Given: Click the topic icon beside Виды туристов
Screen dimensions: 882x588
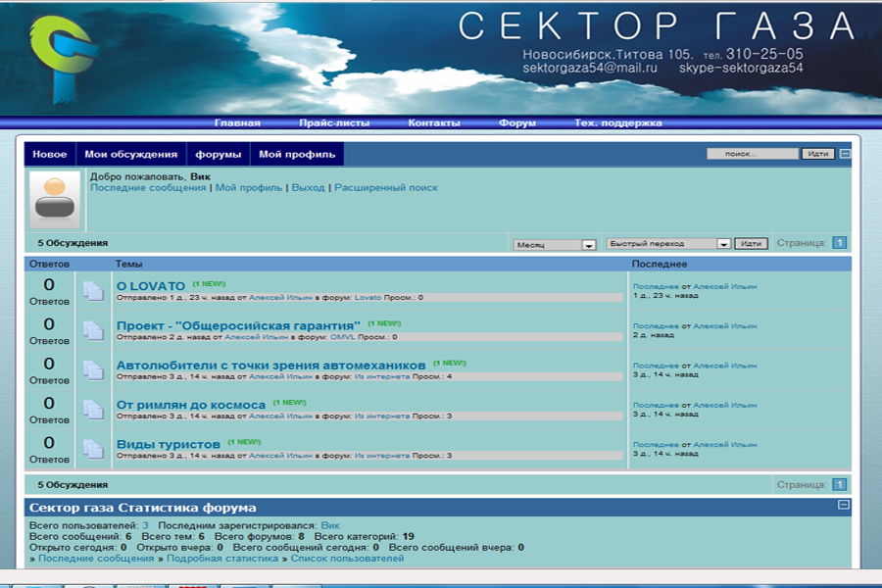Looking at the screenshot, I should [x=93, y=449].
